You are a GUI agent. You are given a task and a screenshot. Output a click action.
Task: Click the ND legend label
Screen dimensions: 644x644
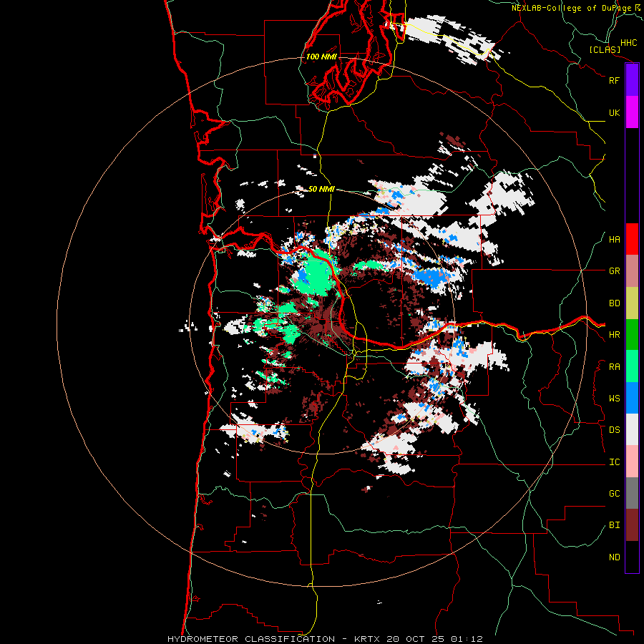pyautogui.click(x=614, y=557)
